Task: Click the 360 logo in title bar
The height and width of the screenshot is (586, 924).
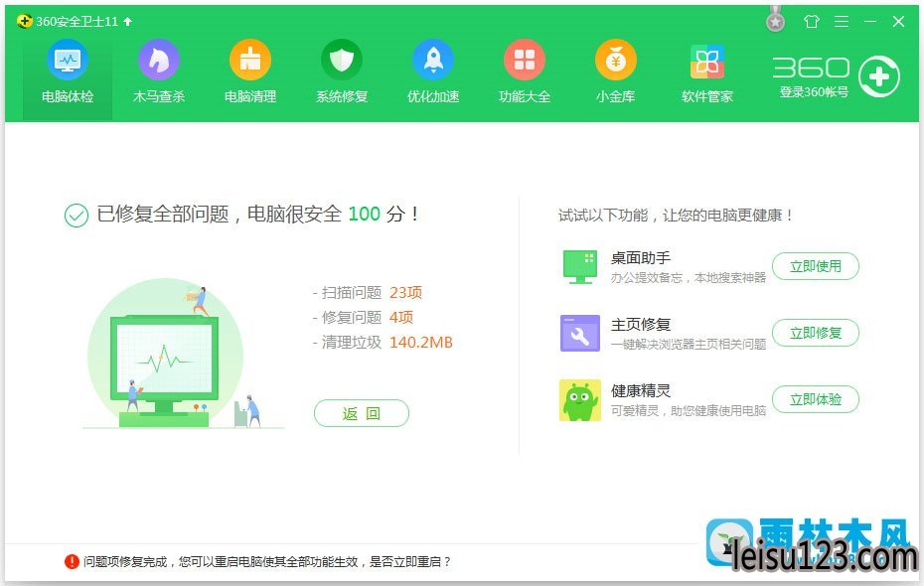Action: (x=24, y=21)
